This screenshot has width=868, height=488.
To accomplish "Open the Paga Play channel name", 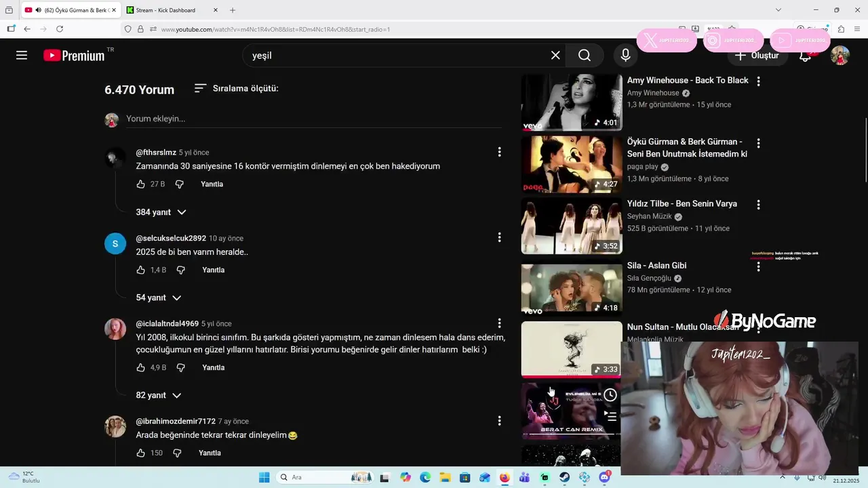I will 643,167.
